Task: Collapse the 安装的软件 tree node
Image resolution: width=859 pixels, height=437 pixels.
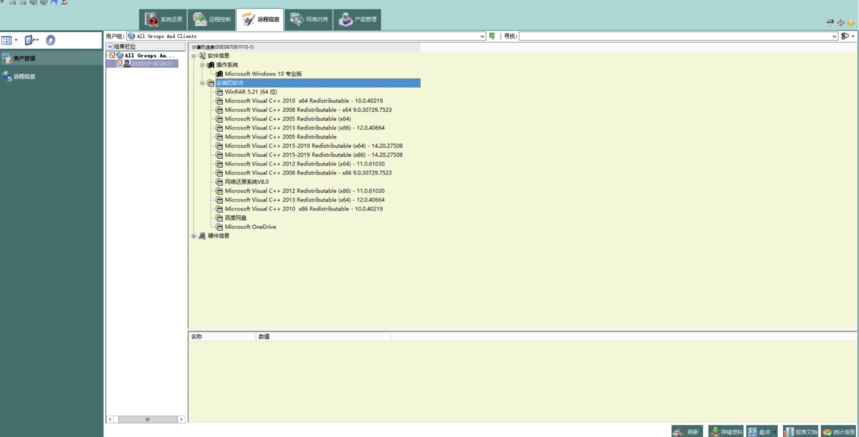Action: coord(202,83)
